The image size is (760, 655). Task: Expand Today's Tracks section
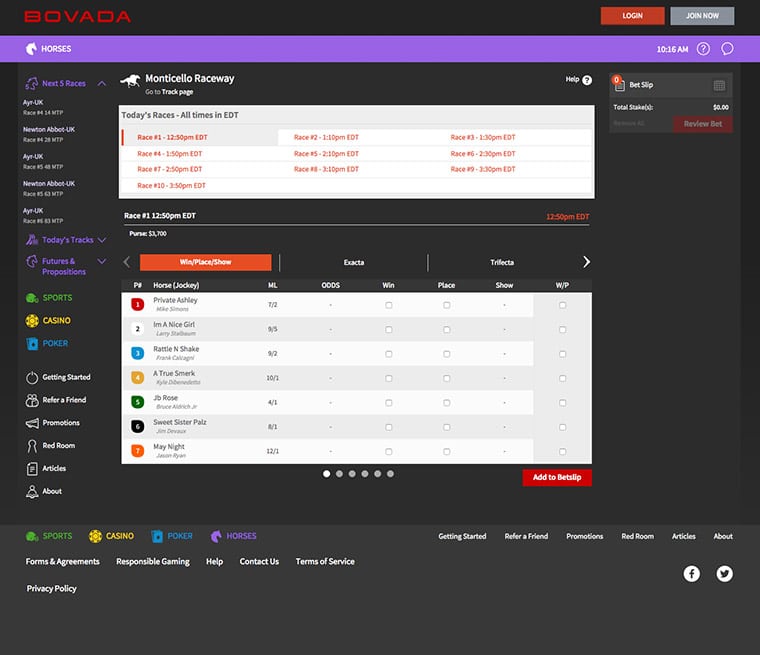click(x=102, y=240)
